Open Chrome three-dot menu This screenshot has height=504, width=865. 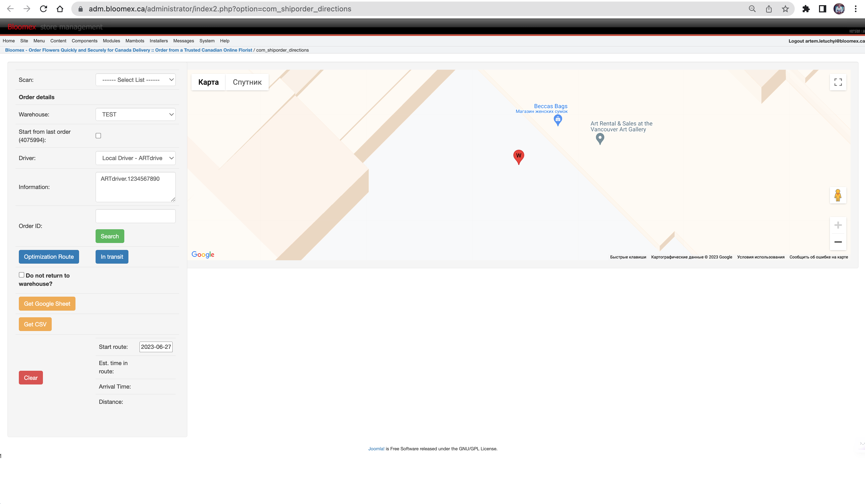[855, 9]
